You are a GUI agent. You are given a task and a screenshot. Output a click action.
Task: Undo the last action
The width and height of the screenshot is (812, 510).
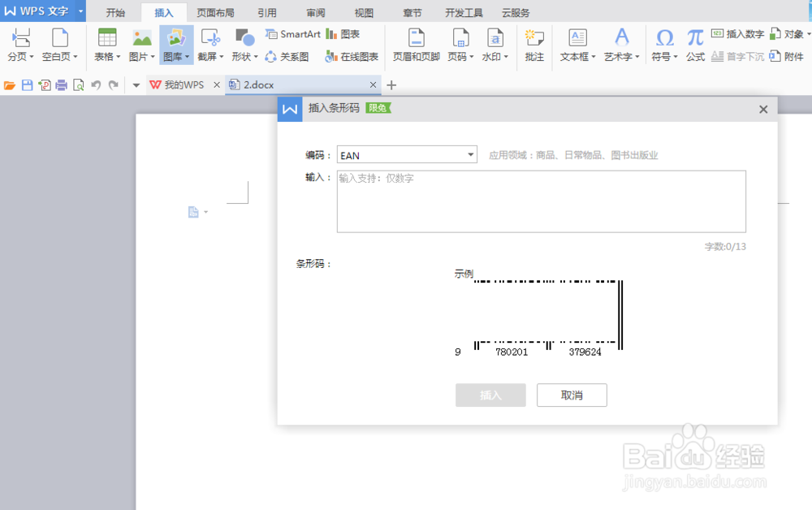tap(96, 85)
